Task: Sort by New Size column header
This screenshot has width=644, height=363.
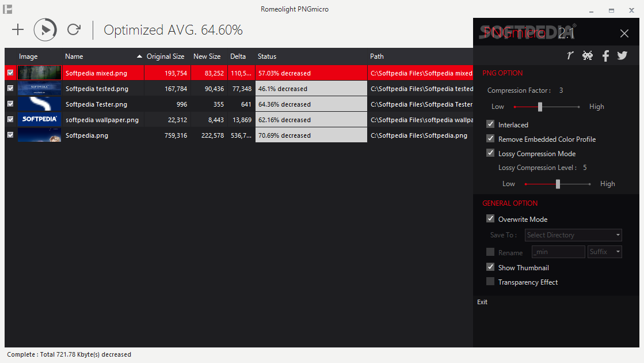Action: 209,56
